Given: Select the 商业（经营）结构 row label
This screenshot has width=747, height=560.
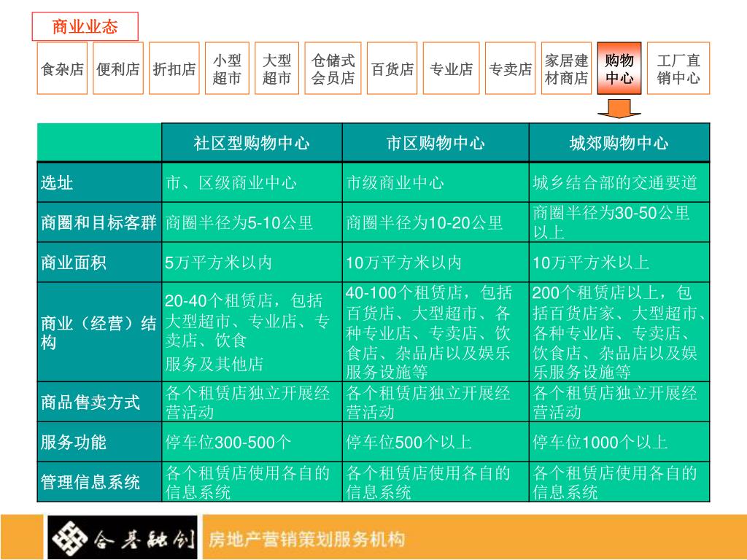Looking at the screenshot, I should click(99, 332).
